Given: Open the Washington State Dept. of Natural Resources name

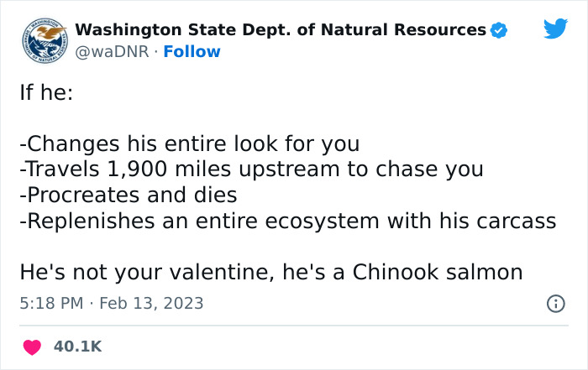Looking at the screenshot, I should [x=280, y=30].
